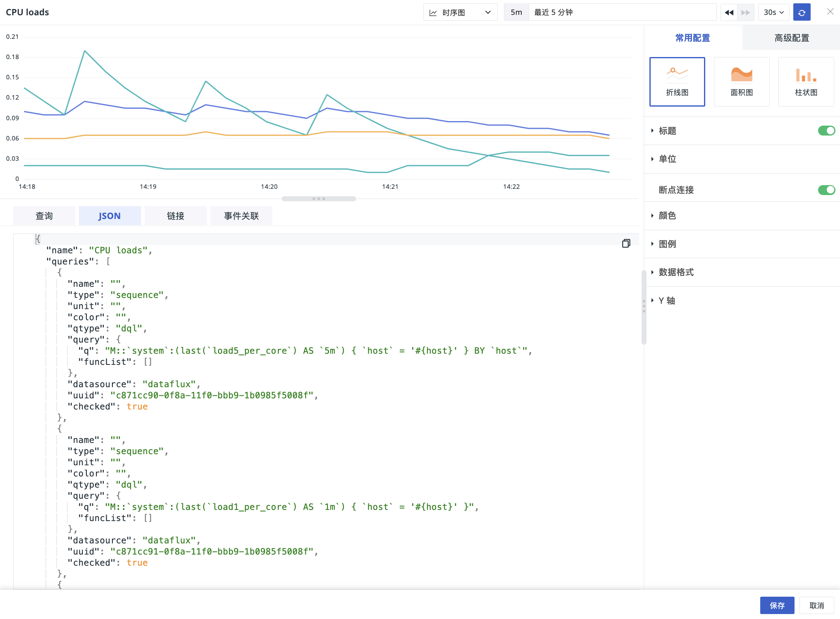Screen dimensions: 840x619
Task: Toggle the 断点连接 switch
Action: pyautogui.click(x=826, y=190)
